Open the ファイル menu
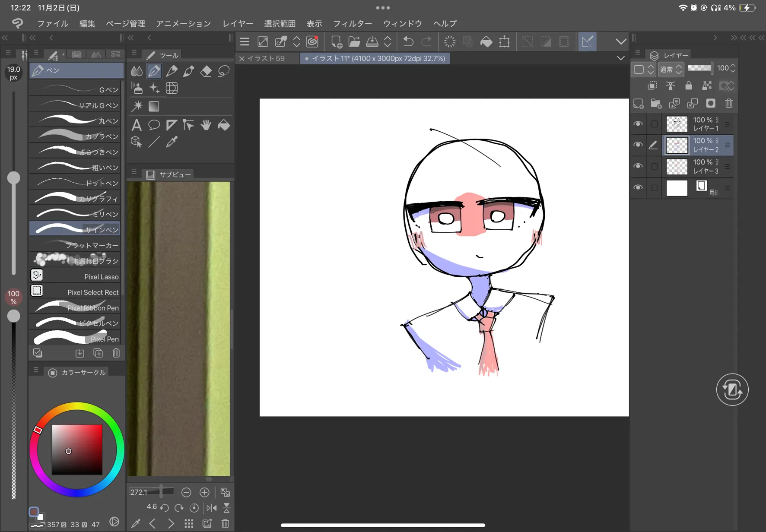This screenshot has width=766, height=532. coord(53,23)
